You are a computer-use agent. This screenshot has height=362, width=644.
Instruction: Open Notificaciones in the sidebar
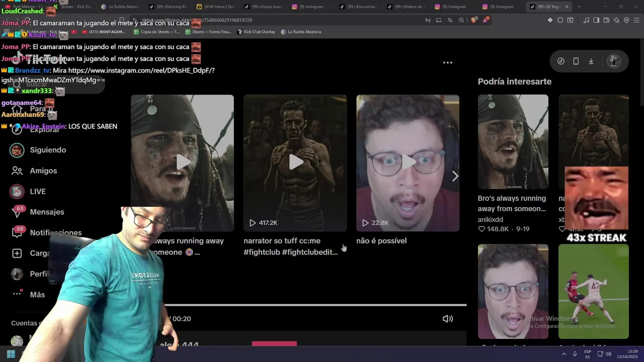click(55, 233)
